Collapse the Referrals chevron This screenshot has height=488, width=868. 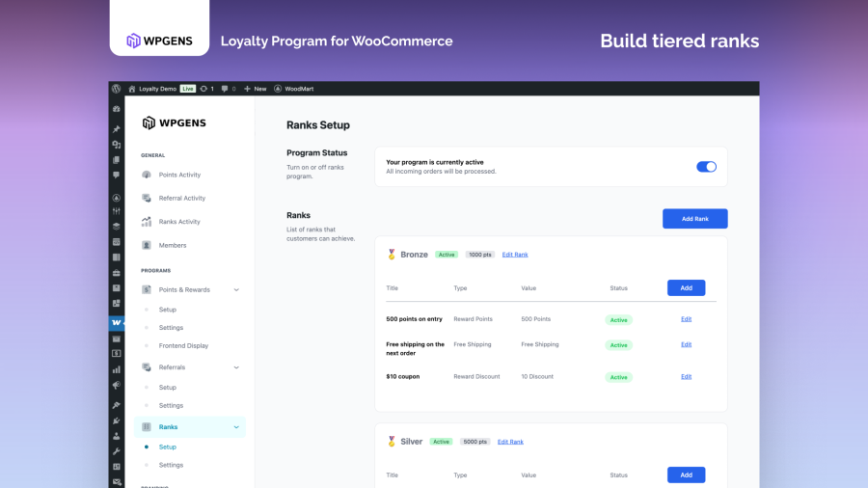[236, 367]
